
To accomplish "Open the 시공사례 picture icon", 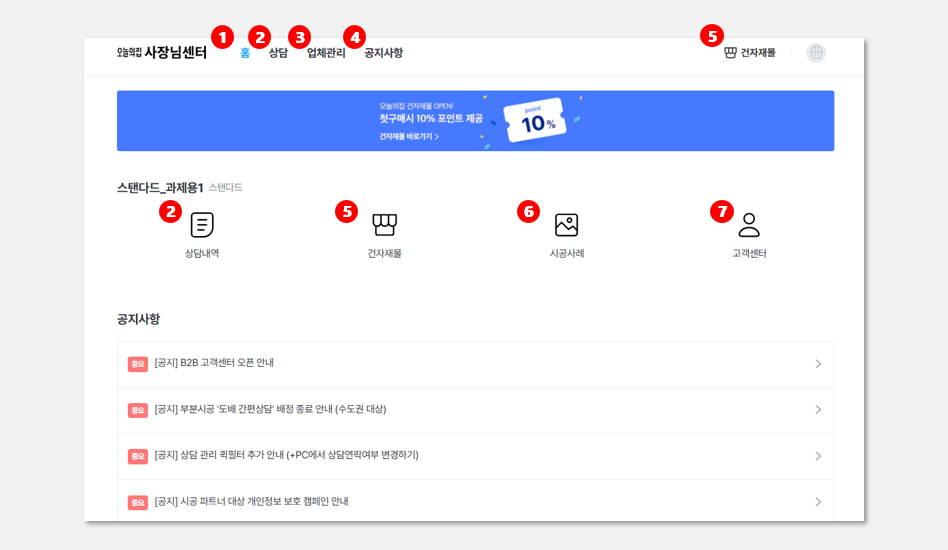I will [x=567, y=225].
